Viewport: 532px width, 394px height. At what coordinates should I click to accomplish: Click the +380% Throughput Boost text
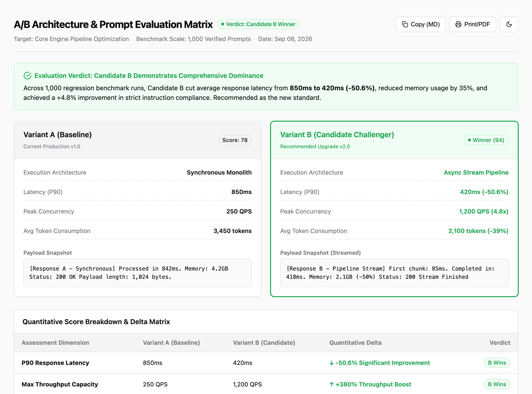pyautogui.click(x=373, y=384)
